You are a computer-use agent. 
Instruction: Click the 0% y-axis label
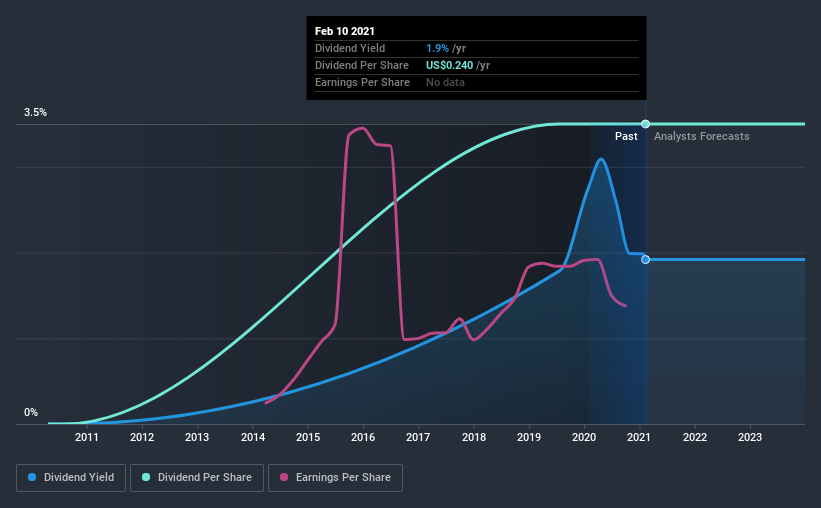click(x=31, y=413)
